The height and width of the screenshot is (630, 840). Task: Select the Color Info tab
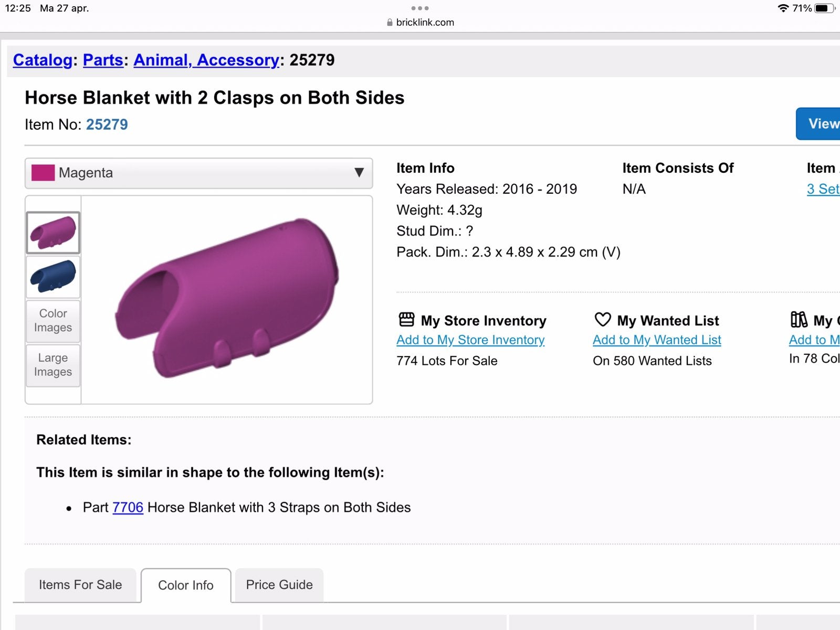pos(186,585)
